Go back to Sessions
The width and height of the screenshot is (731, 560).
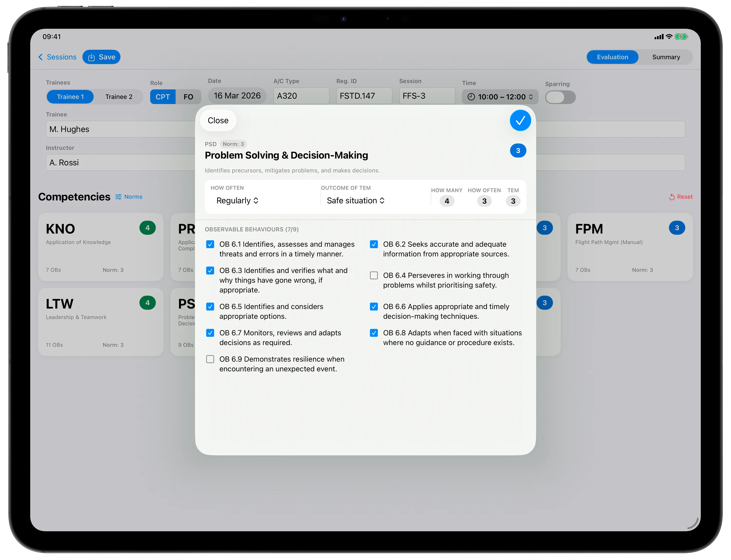point(58,57)
